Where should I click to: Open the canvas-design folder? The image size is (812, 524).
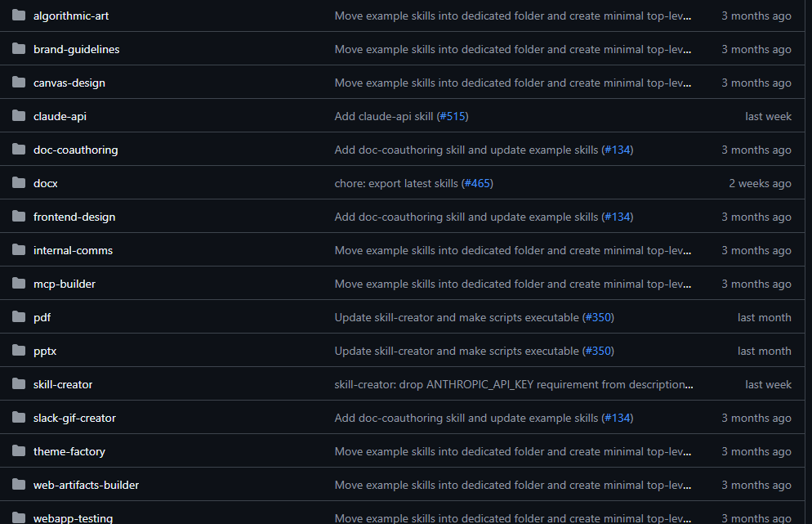pos(69,82)
